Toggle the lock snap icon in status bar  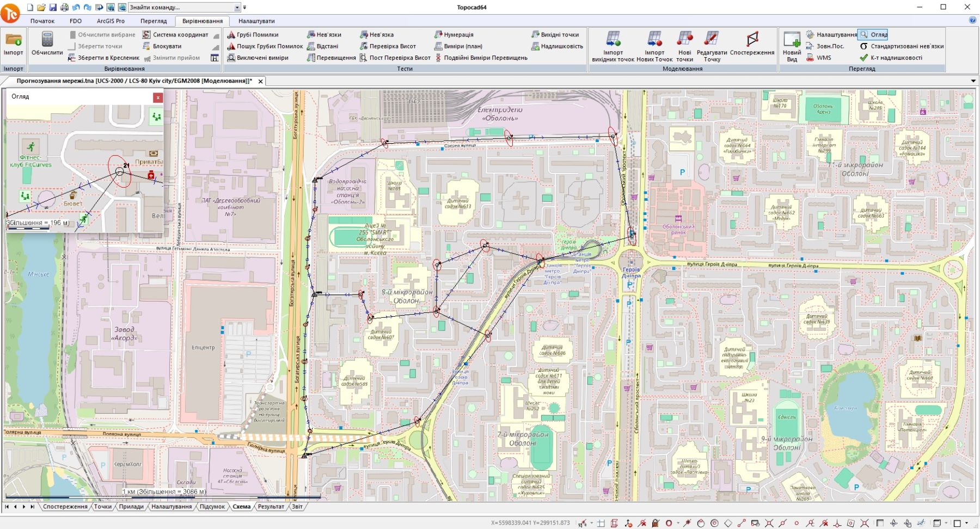[x=656, y=523]
